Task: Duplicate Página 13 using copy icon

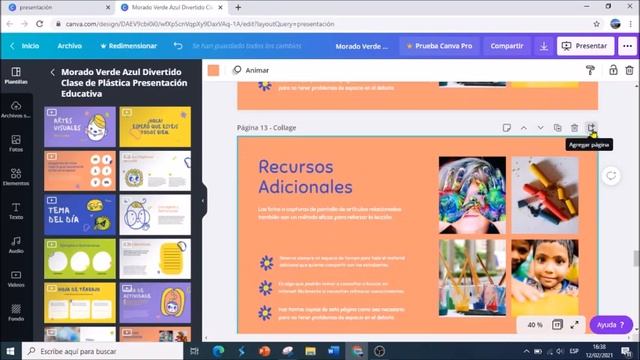Action: coord(558,128)
